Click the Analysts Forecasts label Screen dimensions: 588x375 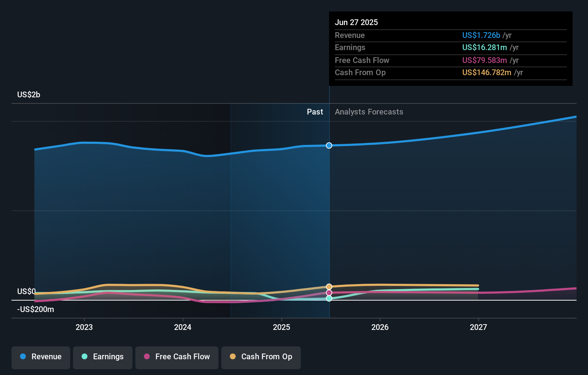369,112
